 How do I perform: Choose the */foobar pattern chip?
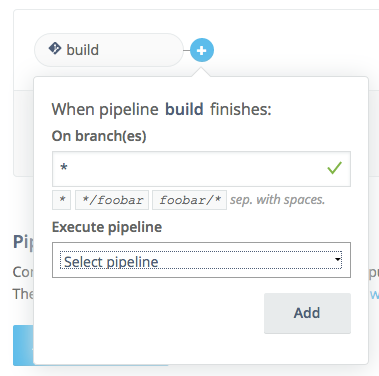[x=112, y=200]
